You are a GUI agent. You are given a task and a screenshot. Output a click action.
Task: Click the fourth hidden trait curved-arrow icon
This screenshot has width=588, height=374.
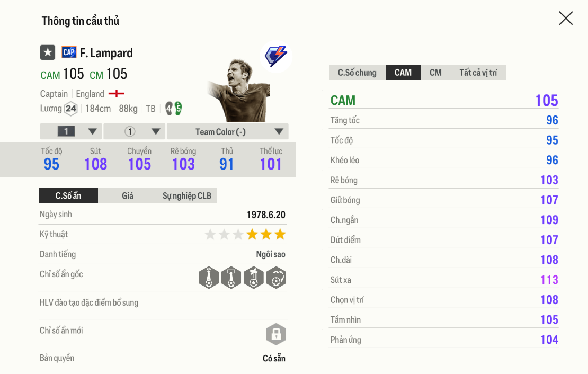(x=275, y=277)
